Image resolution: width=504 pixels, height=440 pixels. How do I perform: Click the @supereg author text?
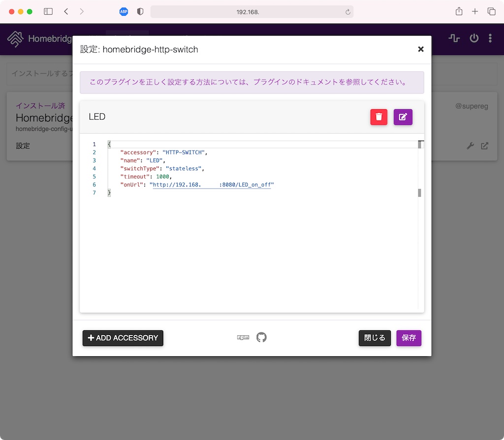pos(472,106)
